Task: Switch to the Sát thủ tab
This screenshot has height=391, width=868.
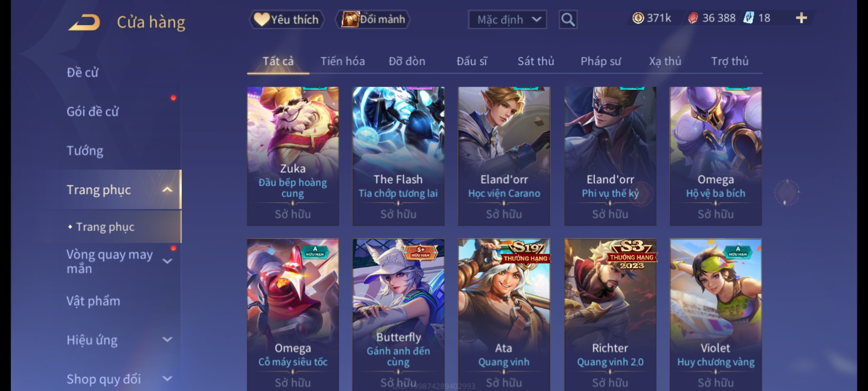Action: point(536,61)
